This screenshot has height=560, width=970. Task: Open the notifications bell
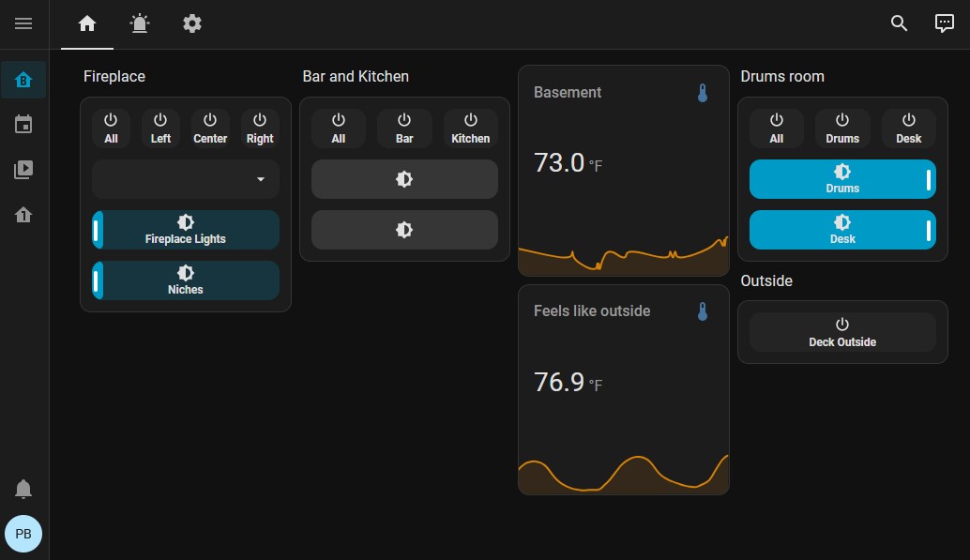pos(23,489)
